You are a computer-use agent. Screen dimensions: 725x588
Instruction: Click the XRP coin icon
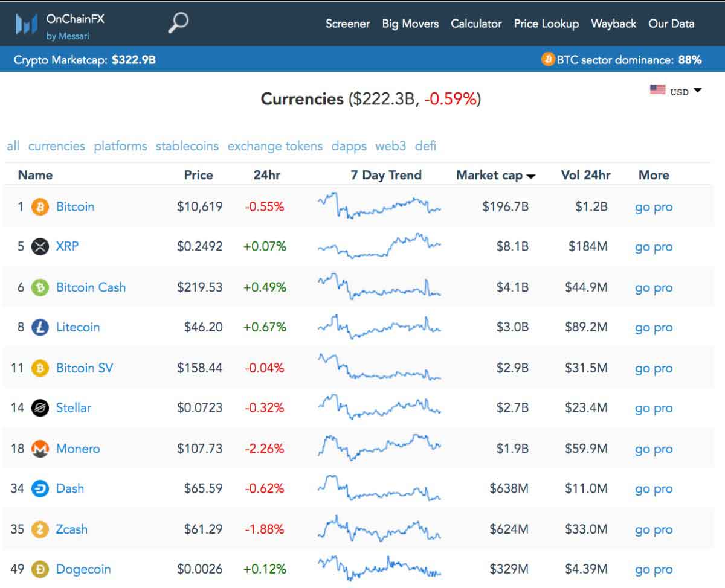(40, 246)
